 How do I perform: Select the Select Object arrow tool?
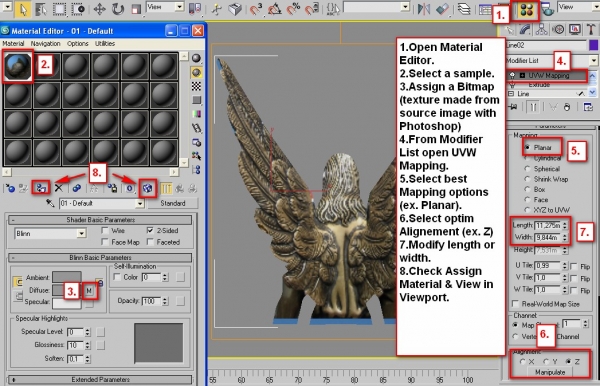pyautogui.click(x=23, y=9)
